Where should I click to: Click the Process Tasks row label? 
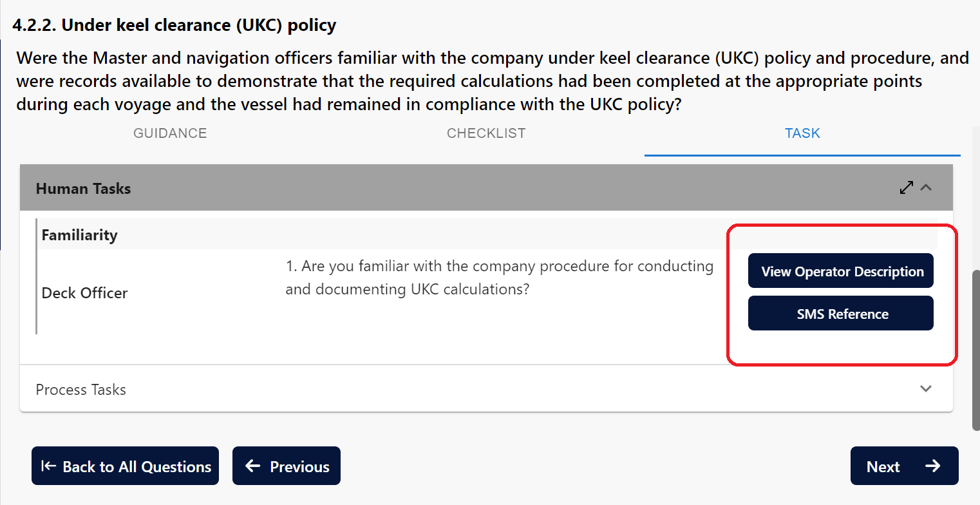[81, 390]
